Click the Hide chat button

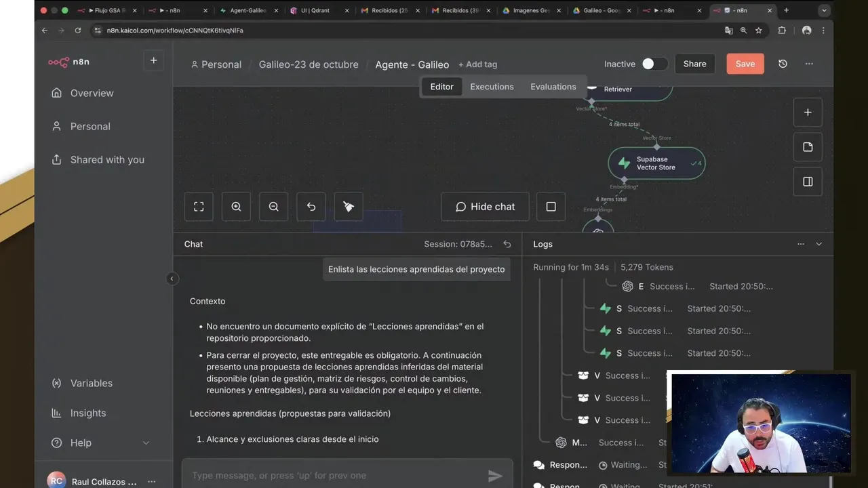click(486, 207)
